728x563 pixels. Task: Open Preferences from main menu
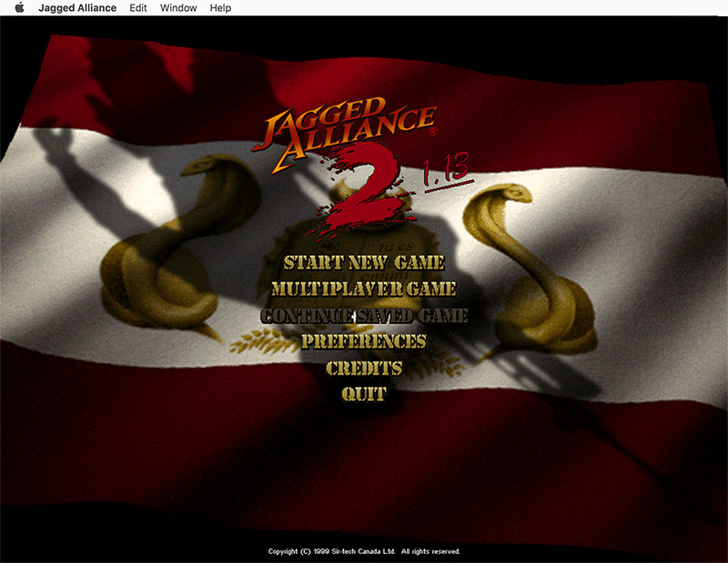coord(364,342)
